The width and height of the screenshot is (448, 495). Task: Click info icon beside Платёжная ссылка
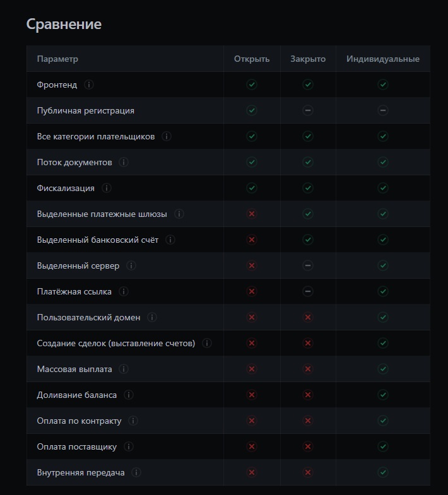124,291
